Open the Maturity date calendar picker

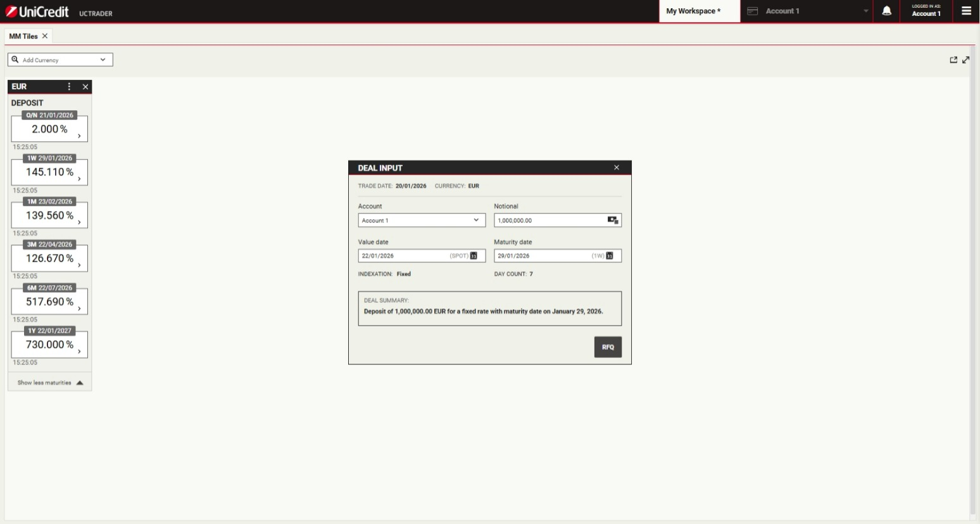(610, 256)
